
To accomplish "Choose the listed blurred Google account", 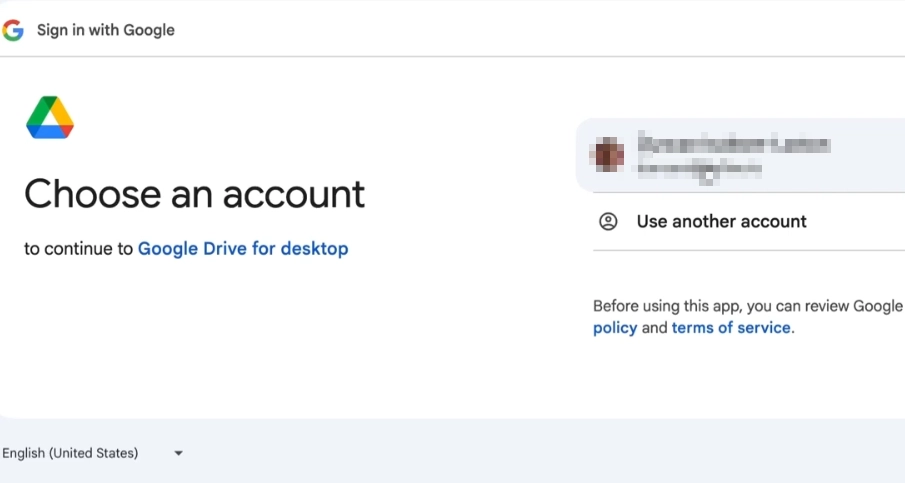I will tap(741, 155).
